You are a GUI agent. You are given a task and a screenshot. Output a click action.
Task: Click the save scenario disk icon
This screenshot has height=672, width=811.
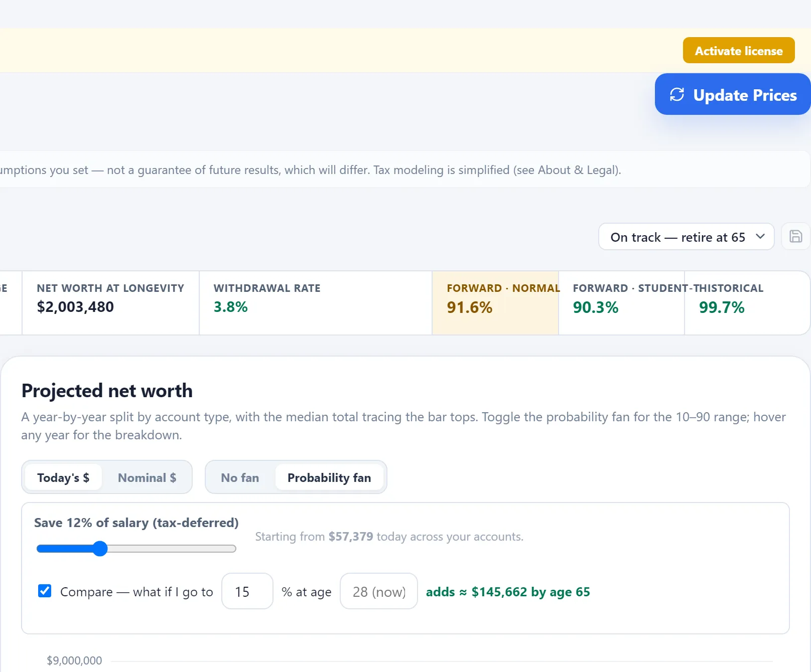[x=795, y=236]
